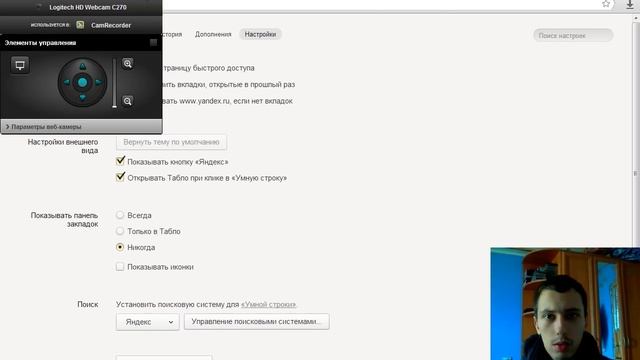The height and width of the screenshot is (360, 640).
Task: Uncheck Показывать кнопку «Яндекс»
Action: point(120,161)
